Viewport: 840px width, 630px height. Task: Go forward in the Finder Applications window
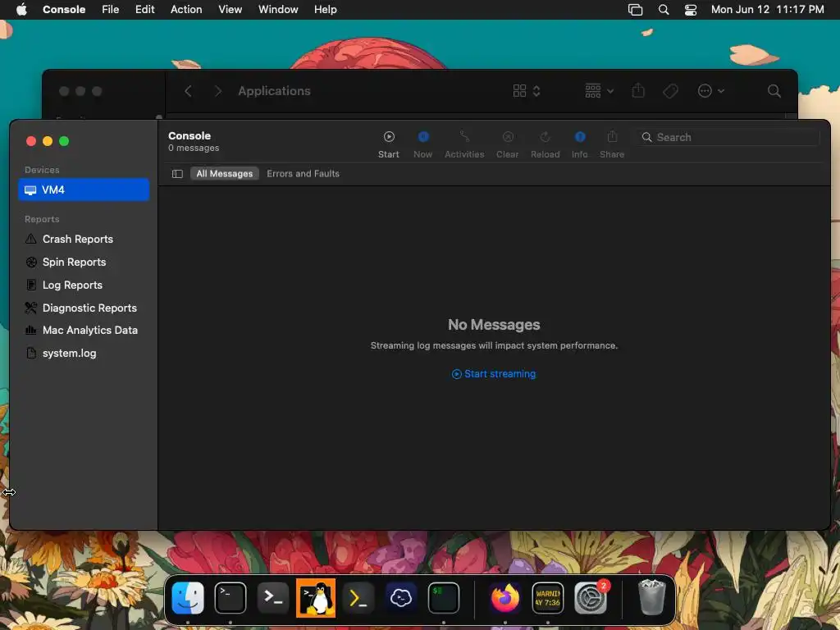pos(217,91)
